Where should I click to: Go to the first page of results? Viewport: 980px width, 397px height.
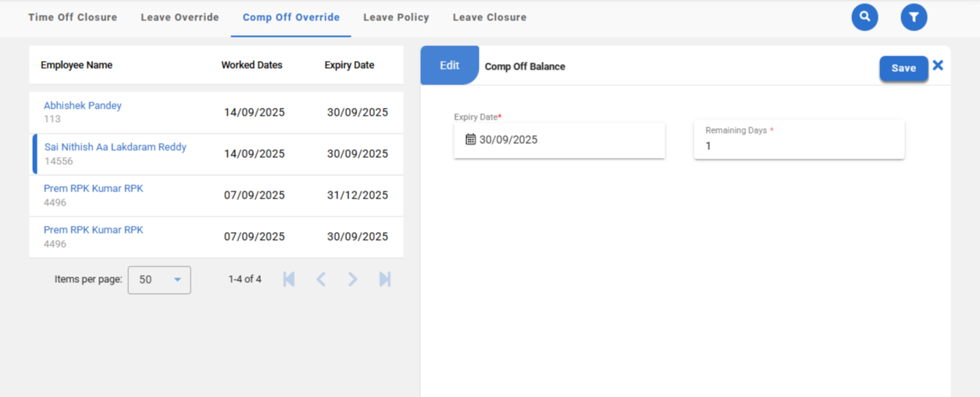tap(289, 279)
